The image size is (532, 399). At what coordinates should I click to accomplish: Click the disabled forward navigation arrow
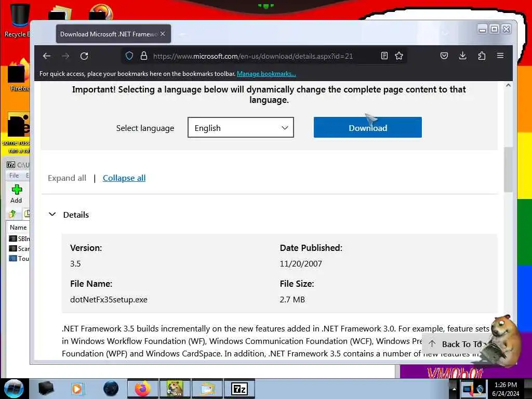tap(65, 56)
